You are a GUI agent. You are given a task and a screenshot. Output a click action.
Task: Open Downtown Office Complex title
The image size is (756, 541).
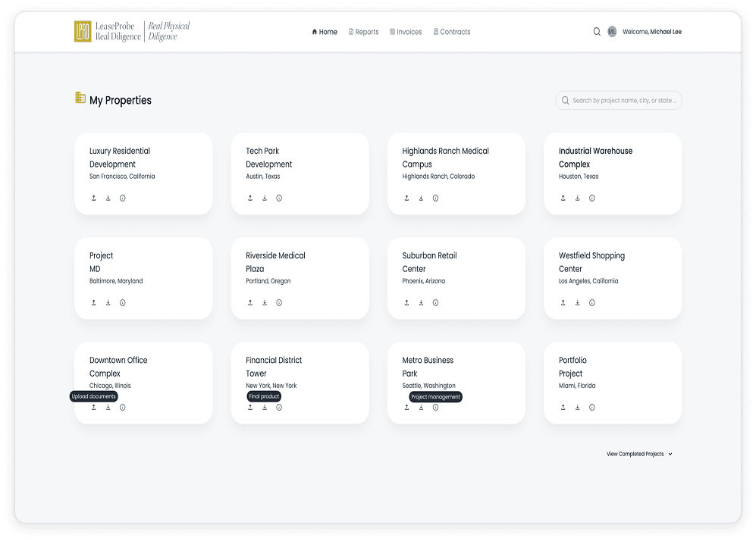[x=118, y=367]
